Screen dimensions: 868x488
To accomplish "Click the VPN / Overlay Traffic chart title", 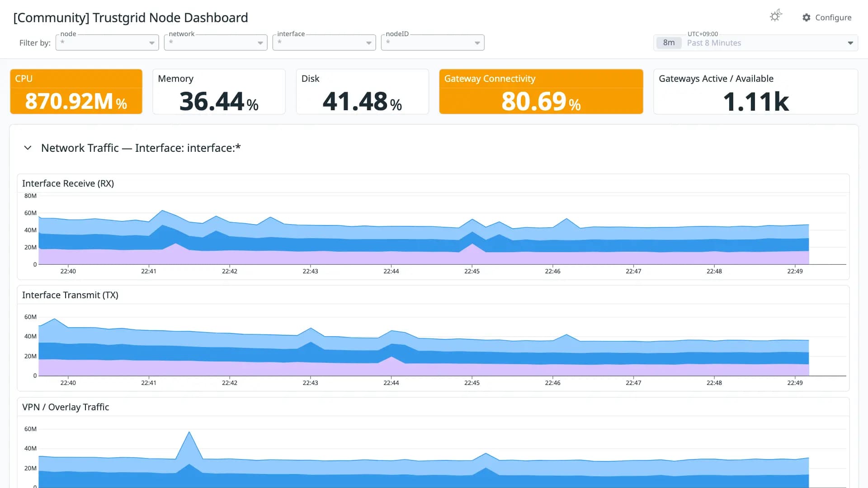I will tap(66, 407).
